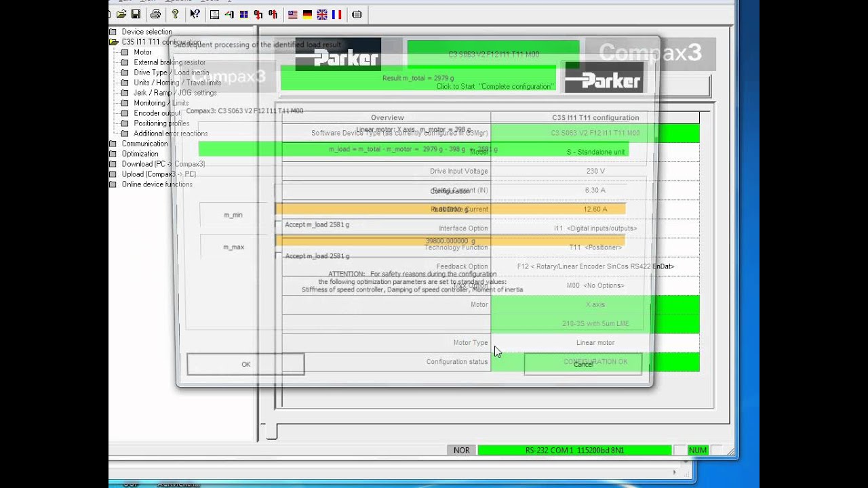Tick the Accept m_load checkbox beside m_min
The width and height of the screenshot is (868, 488).
(x=279, y=224)
